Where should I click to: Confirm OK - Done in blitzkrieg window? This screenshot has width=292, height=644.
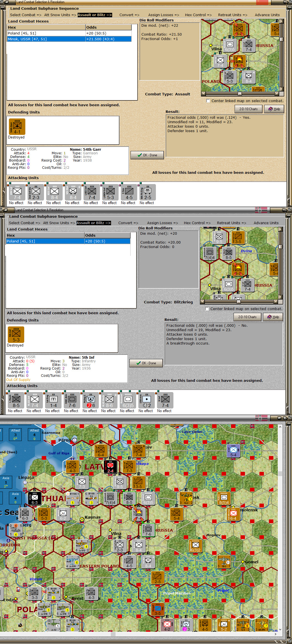click(x=146, y=363)
